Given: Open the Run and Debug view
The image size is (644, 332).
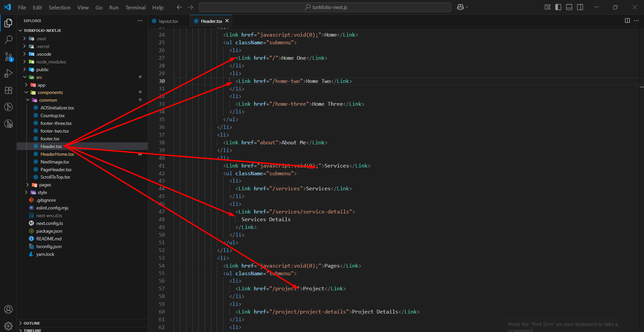Looking at the screenshot, I should click(8, 74).
